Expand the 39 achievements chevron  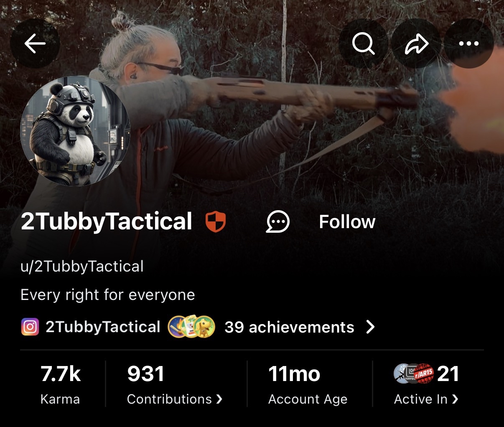tap(370, 327)
